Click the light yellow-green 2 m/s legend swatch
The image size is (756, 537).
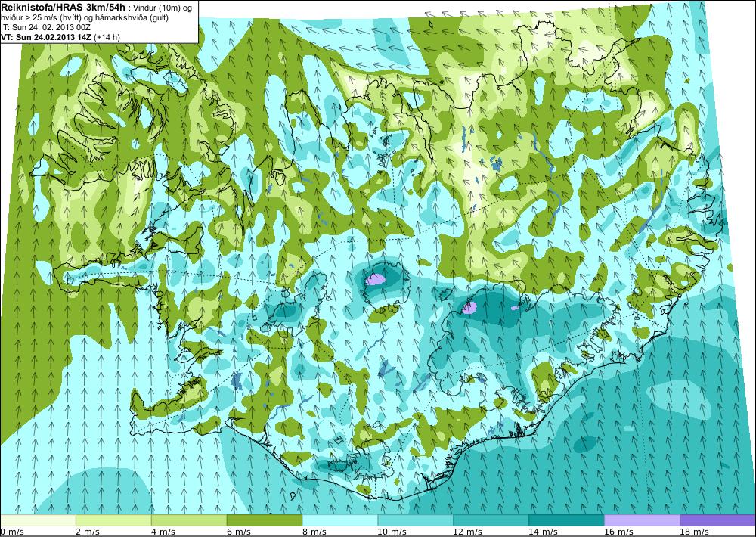[x=114, y=520]
